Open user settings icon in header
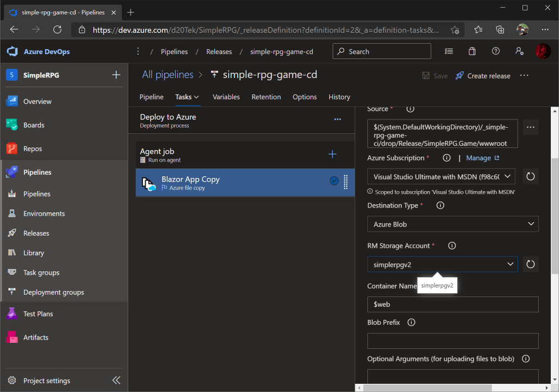 (519, 51)
